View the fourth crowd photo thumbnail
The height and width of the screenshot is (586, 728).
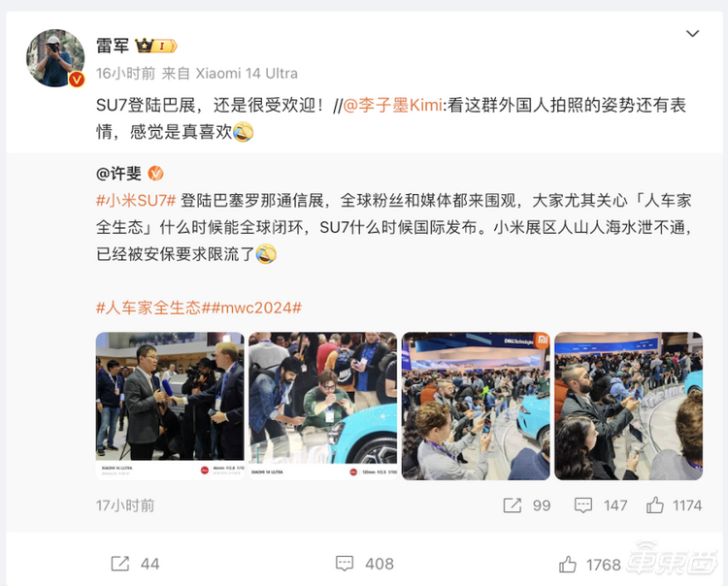click(x=628, y=406)
